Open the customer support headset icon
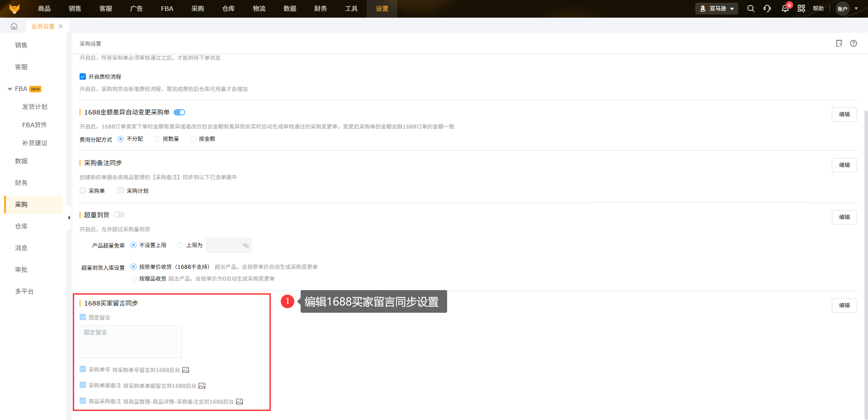This screenshot has width=868, height=420. pyautogui.click(x=767, y=9)
